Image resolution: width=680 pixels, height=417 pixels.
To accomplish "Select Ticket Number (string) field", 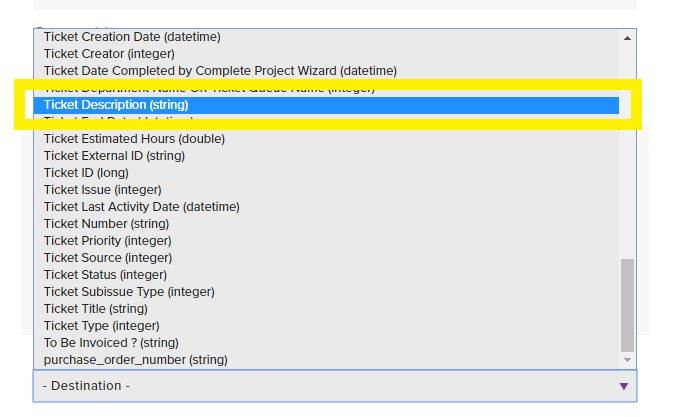I will click(106, 224).
